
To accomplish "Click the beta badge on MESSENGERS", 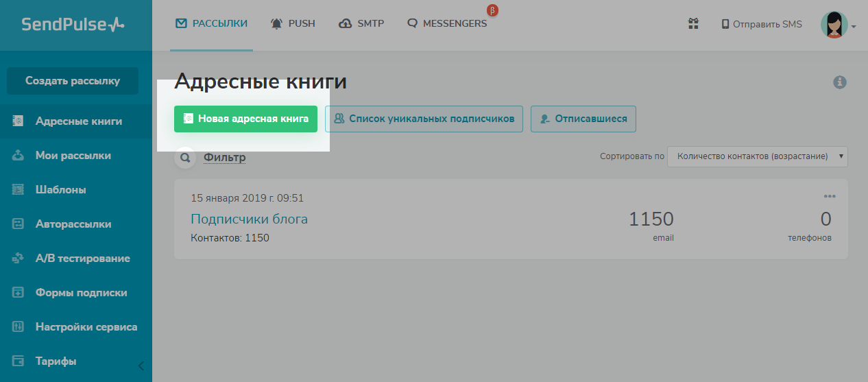I will tap(492, 10).
